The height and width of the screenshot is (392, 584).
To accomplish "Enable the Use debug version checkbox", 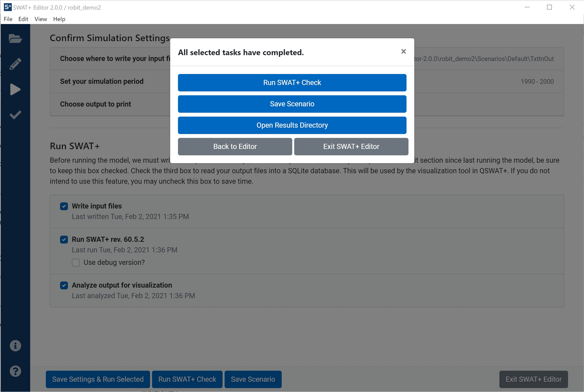I will (76, 263).
